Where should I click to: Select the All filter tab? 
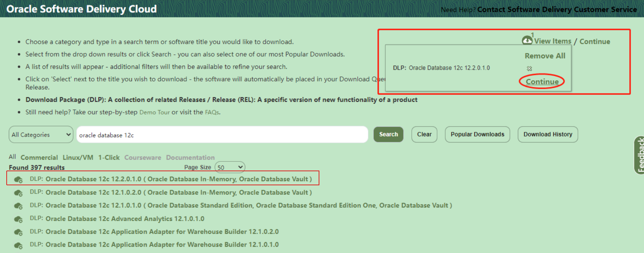[12, 157]
